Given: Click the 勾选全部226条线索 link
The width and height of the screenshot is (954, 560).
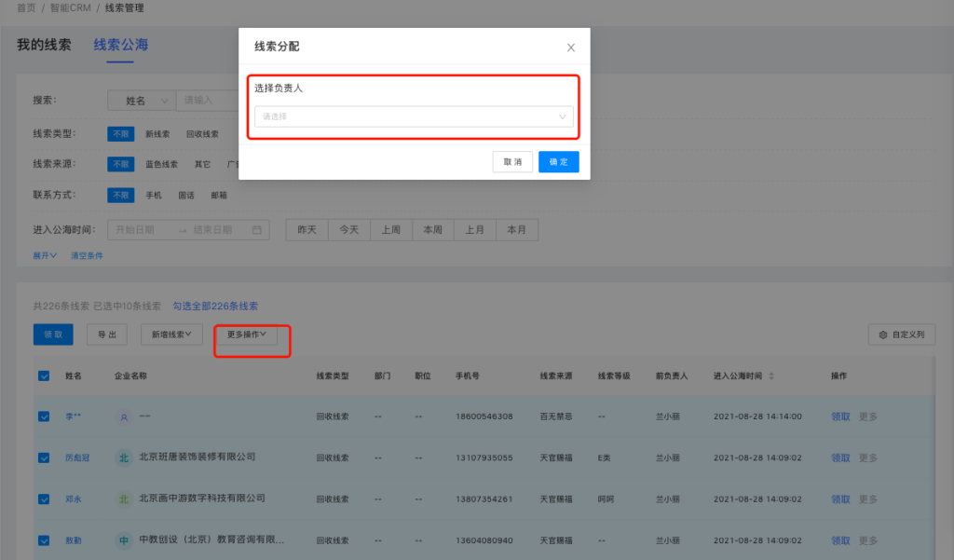Looking at the screenshot, I should [215, 306].
